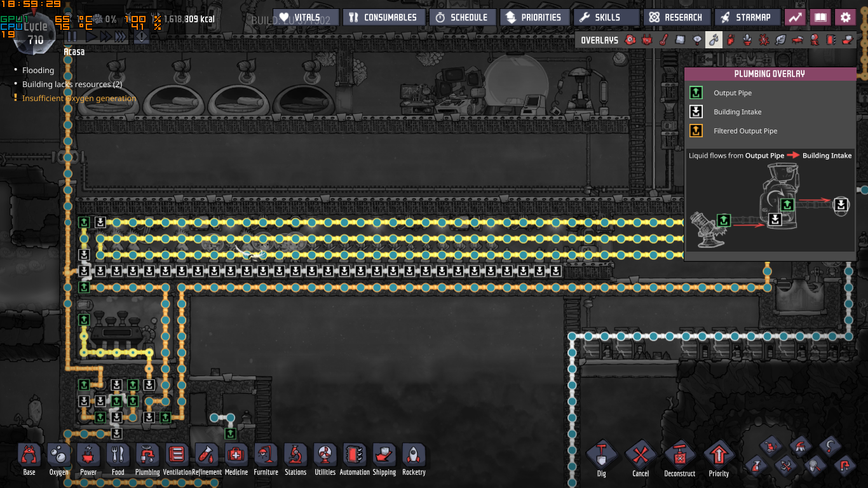Select the Dig tool
The width and height of the screenshot is (868, 488).
coord(601,456)
